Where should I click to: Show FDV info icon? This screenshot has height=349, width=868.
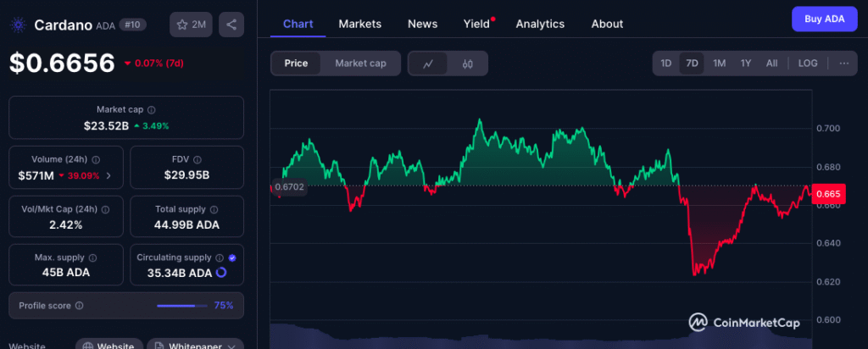click(198, 160)
